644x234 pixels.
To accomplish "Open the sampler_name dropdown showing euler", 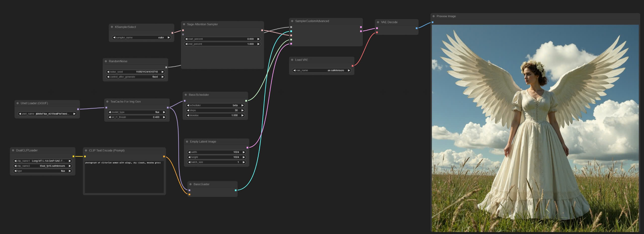I will click(x=142, y=38).
